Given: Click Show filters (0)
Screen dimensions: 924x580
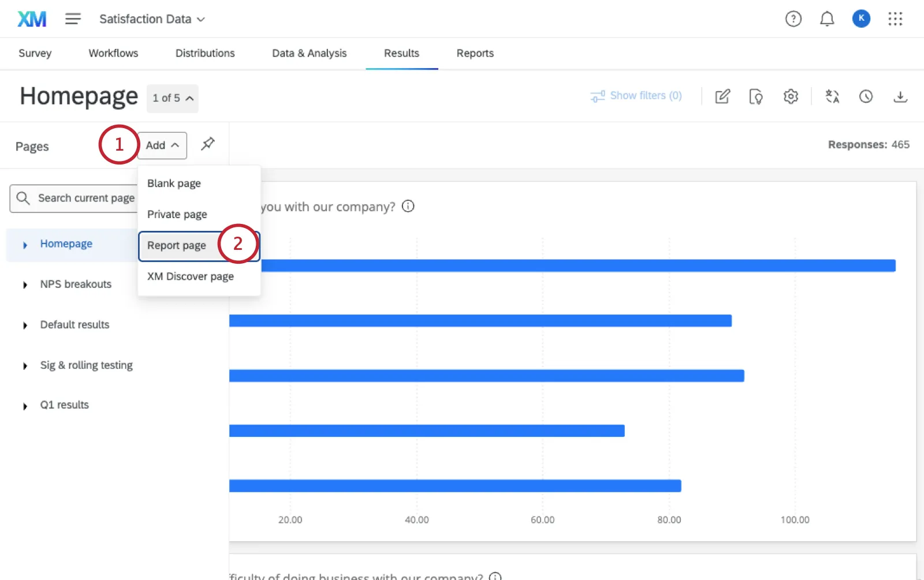Looking at the screenshot, I should pos(636,96).
